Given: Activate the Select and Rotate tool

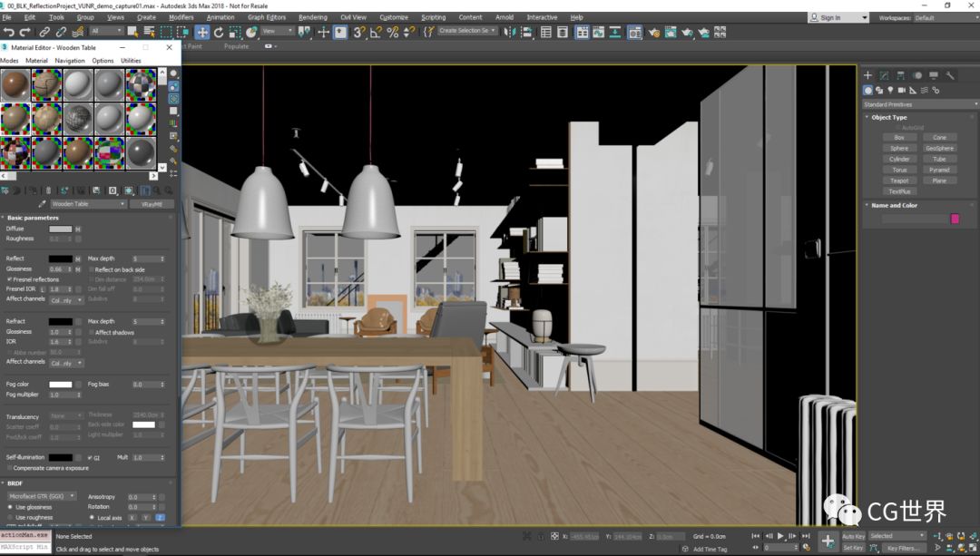Looking at the screenshot, I should (x=219, y=32).
